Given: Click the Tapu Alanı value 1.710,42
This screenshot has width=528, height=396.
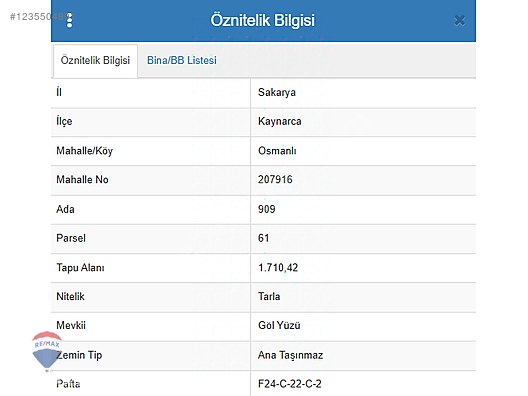Looking at the screenshot, I should click(278, 268).
